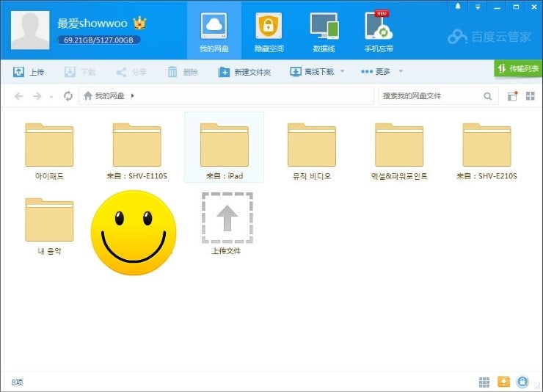This screenshot has width=543, height=392.
Task: Click the bottom-right grid apps icon
Action: (484, 382)
